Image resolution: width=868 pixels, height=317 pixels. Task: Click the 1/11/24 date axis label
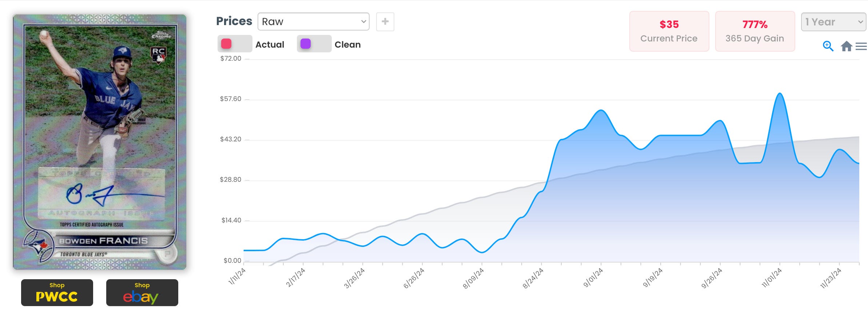pyautogui.click(x=237, y=276)
